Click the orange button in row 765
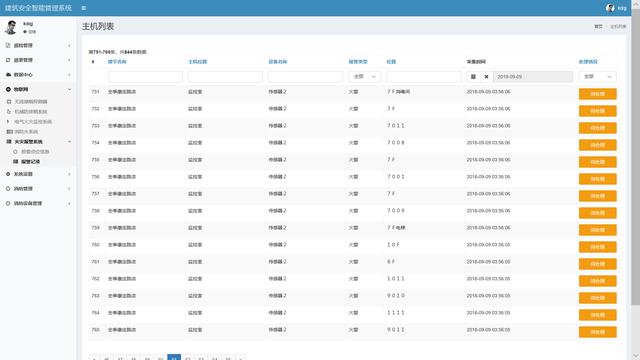 point(598,332)
